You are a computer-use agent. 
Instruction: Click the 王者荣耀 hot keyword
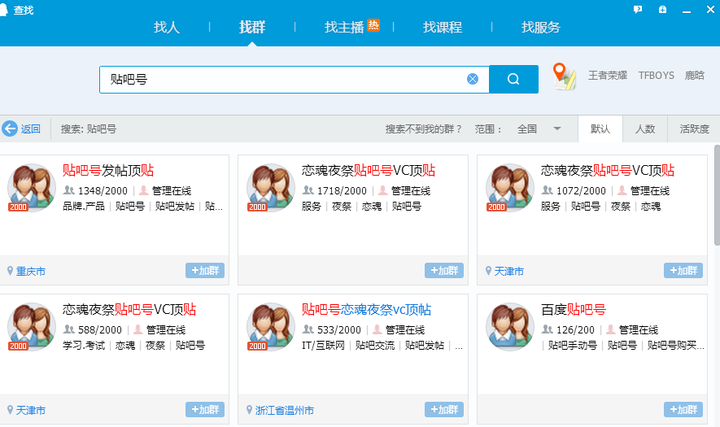point(608,75)
